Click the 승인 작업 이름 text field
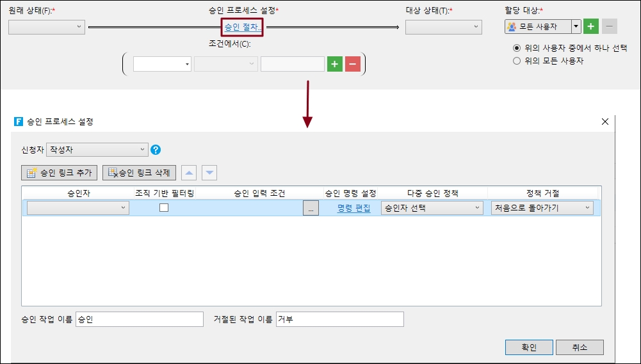 pyautogui.click(x=139, y=319)
